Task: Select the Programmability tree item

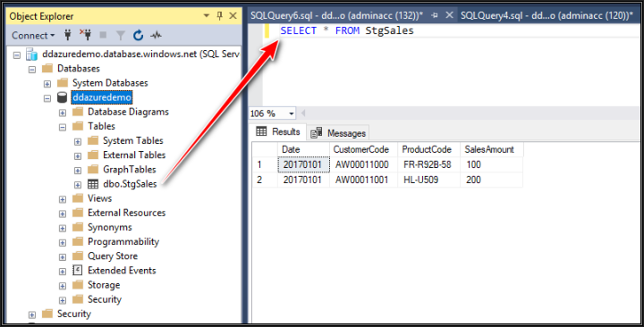Action: click(123, 241)
